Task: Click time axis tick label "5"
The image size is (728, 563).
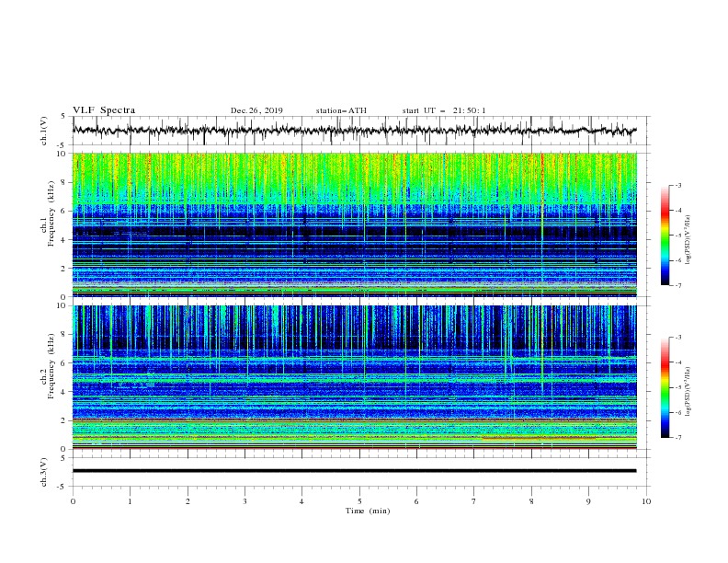Action: pyautogui.click(x=359, y=501)
